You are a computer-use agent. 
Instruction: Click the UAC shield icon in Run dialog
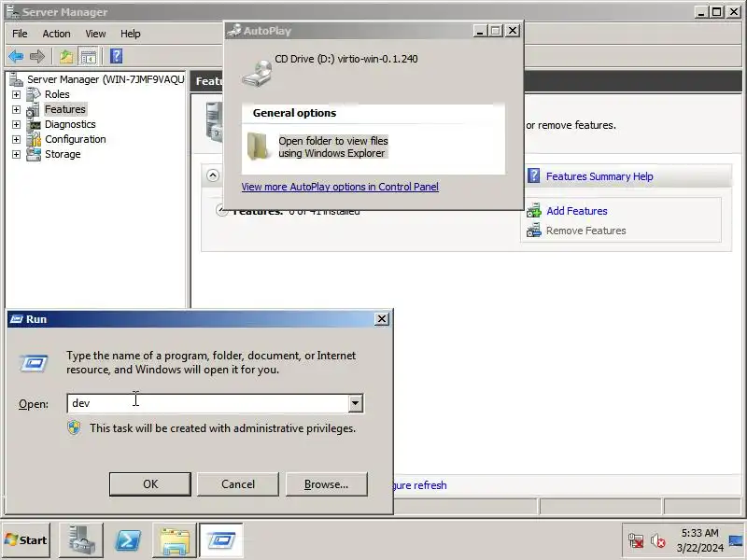click(x=74, y=427)
